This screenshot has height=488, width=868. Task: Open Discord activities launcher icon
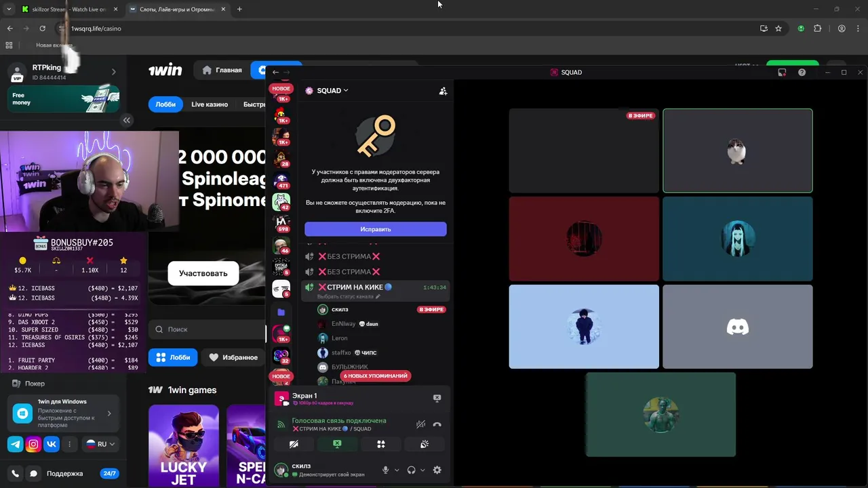tap(381, 444)
